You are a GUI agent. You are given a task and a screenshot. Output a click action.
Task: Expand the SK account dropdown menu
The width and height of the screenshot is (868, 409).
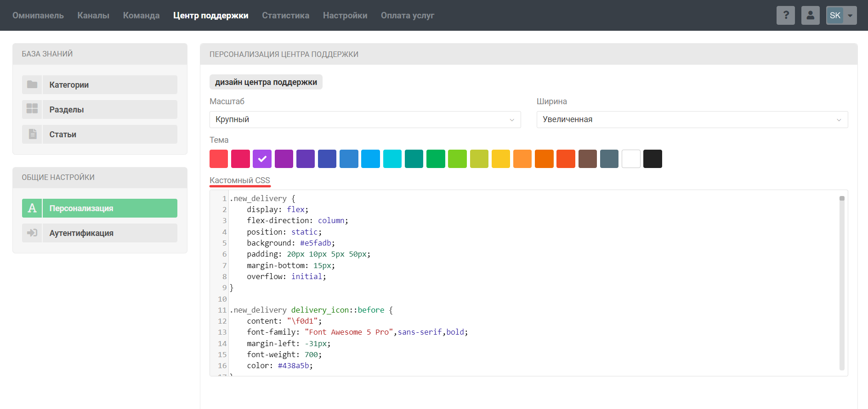pyautogui.click(x=850, y=15)
